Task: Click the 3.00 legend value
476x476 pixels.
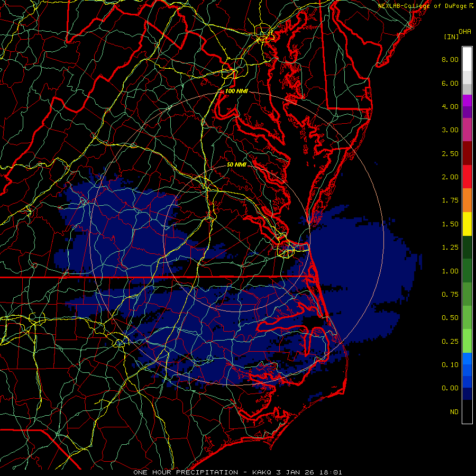Action: pos(450,130)
